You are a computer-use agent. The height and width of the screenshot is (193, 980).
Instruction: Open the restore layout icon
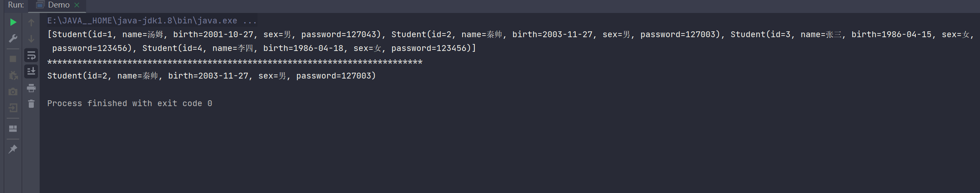click(x=13, y=129)
